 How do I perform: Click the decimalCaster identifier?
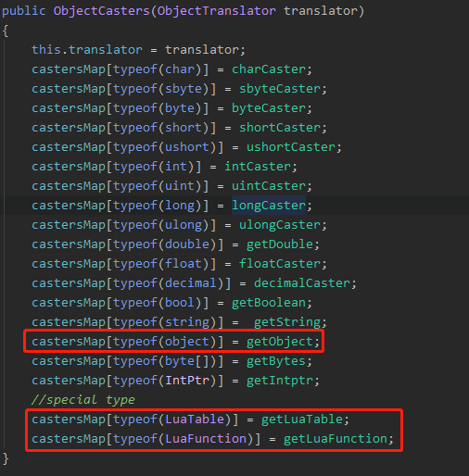(x=302, y=283)
